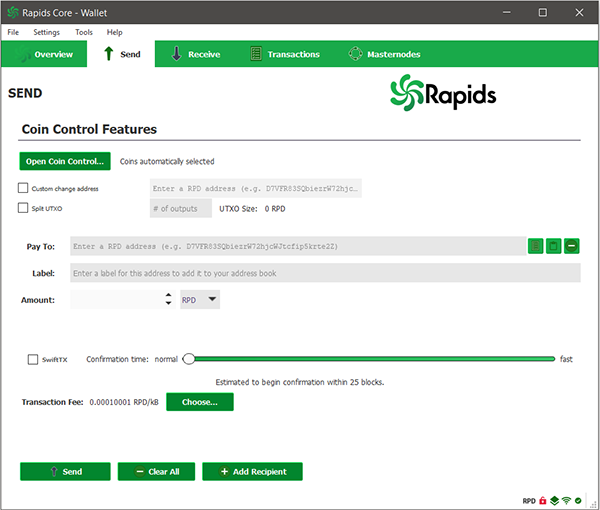Click the Send button at bottom
The width and height of the screenshot is (600, 510).
[x=65, y=471]
